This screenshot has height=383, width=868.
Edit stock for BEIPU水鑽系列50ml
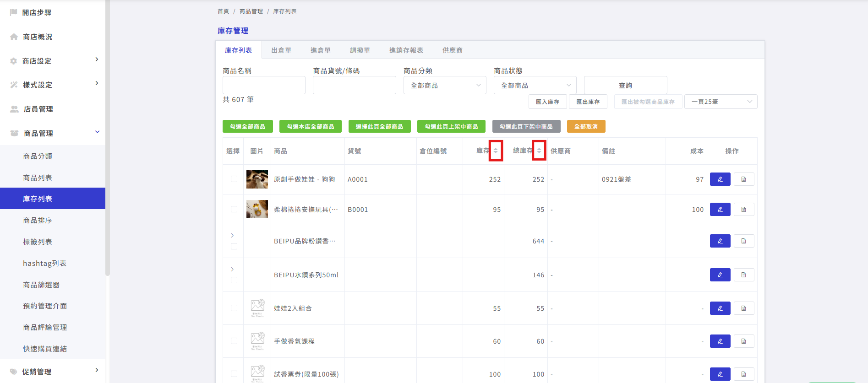tap(720, 275)
